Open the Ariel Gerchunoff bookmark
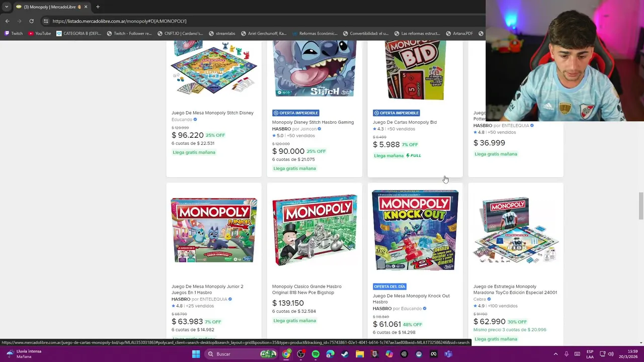 point(264,34)
